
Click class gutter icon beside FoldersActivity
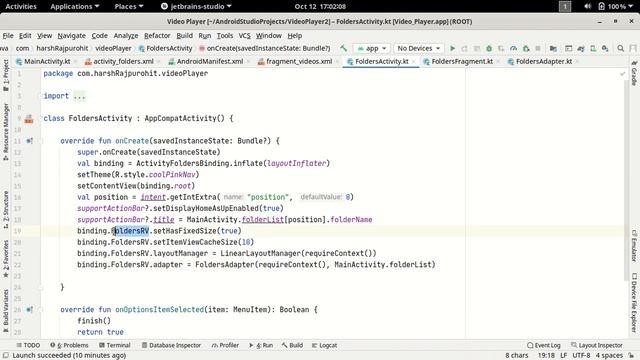point(29,119)
